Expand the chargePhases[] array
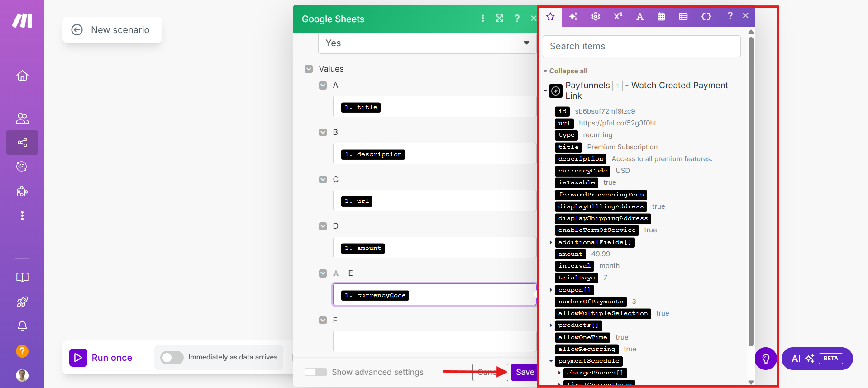The height and width of the screenshot is (388, 868). [x=559, y=373]
